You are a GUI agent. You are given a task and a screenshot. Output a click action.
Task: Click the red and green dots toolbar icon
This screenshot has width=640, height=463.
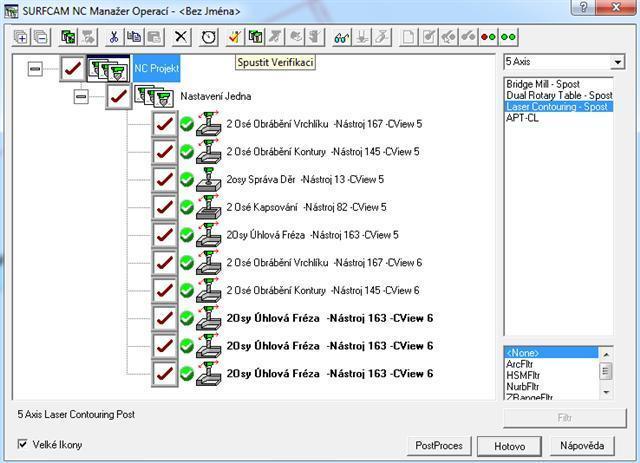tap(488, 38)
